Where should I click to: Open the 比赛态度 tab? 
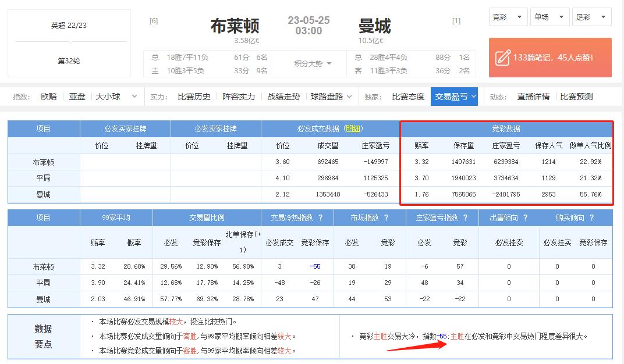(x=409, y=95)
